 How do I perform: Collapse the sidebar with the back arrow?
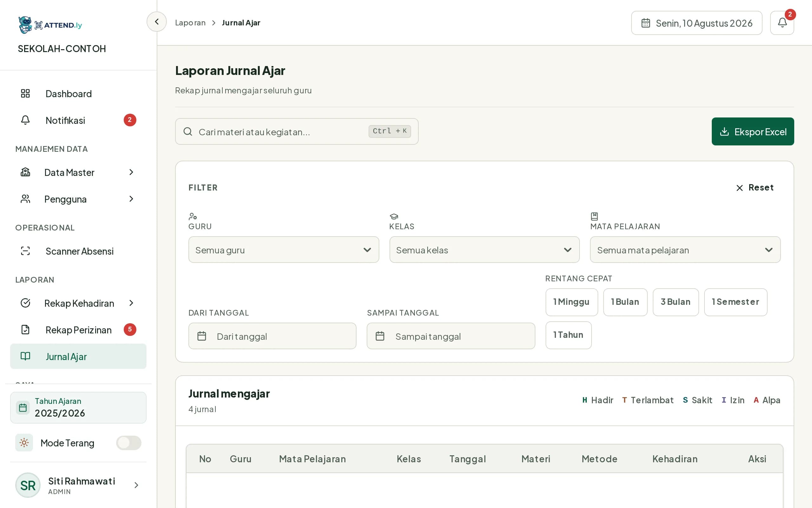click(156, 22)
